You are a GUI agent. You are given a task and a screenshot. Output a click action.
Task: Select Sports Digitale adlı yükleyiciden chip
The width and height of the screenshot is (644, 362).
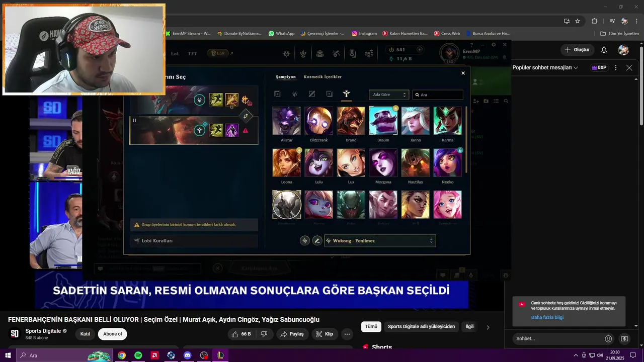[421, 327]
